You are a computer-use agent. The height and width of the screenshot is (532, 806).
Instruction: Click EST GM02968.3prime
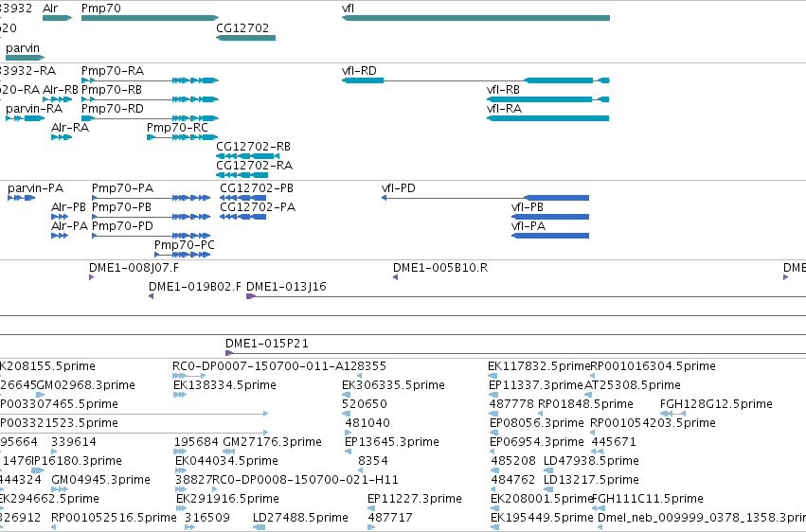(x=86, y=385)
